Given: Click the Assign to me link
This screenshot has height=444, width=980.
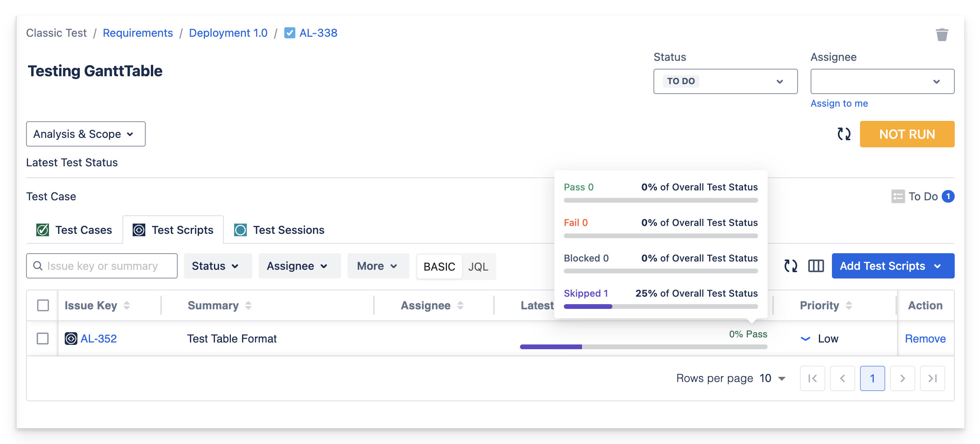Looking at the screenshot, I should (x=839, y=103).
